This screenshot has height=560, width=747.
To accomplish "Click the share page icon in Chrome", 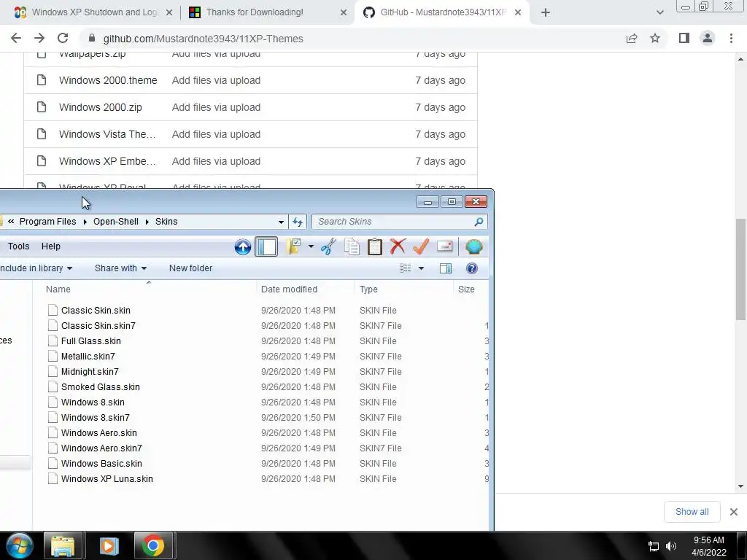I will point(632,39).
